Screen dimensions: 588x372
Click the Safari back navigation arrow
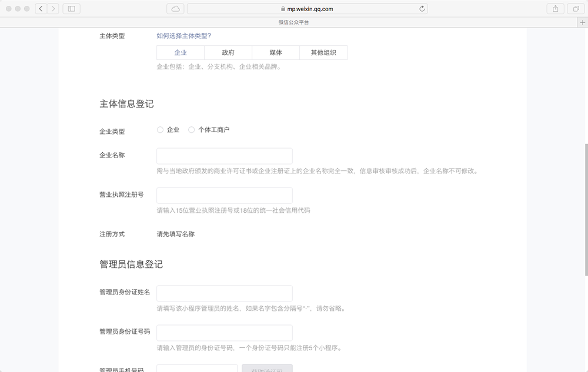[x=41, y=9]
